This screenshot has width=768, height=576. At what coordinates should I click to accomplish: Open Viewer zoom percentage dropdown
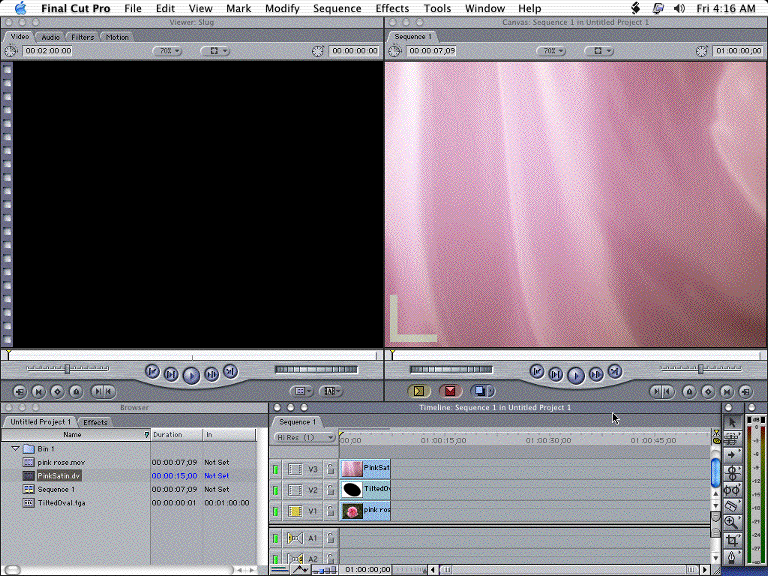[x=167, y=51]
